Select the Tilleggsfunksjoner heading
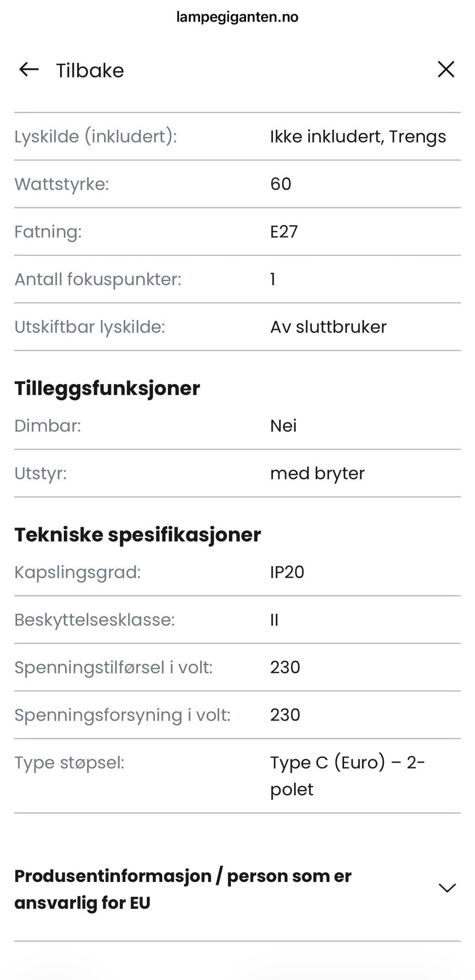Viewport: 475px width, 980px height. point(107,388)
